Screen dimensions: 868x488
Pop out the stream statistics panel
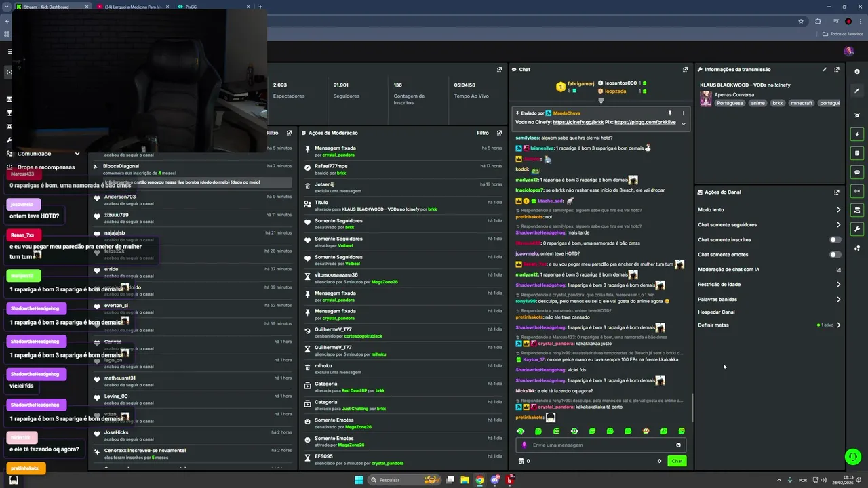pos(500,69)
